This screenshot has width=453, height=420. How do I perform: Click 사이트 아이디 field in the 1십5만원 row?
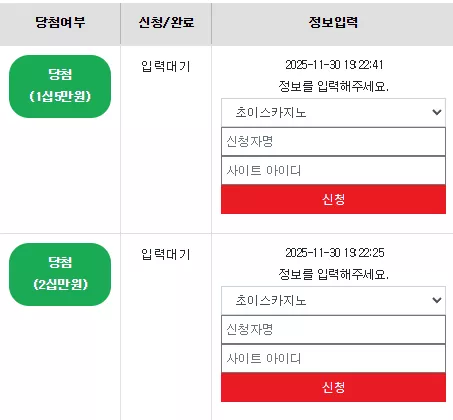click(333, 170)
